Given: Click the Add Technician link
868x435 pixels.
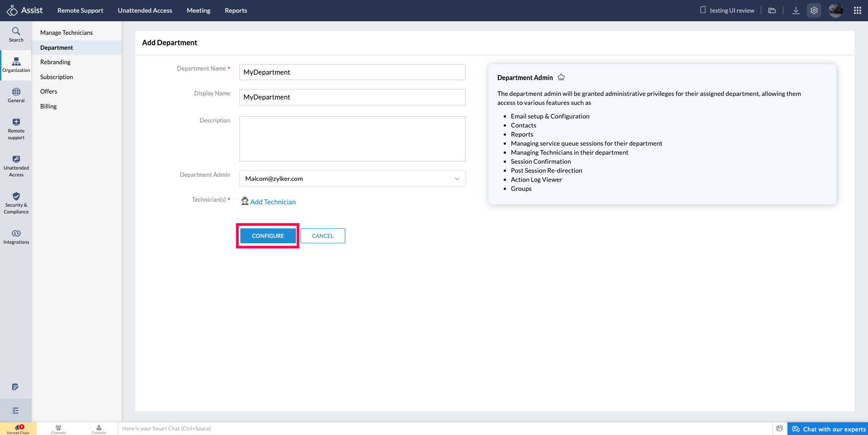Looking at the screenshot, I should coord(272,202).
